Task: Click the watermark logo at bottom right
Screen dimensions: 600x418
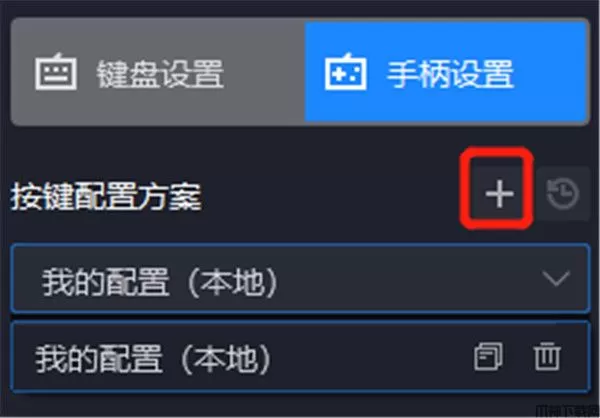Action: [568, 413]
